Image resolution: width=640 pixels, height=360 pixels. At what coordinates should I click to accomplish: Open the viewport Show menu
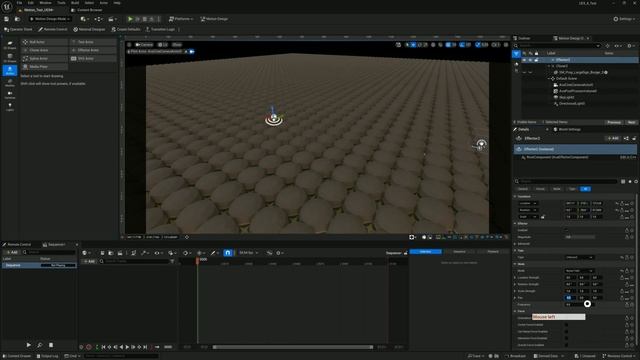177,44
